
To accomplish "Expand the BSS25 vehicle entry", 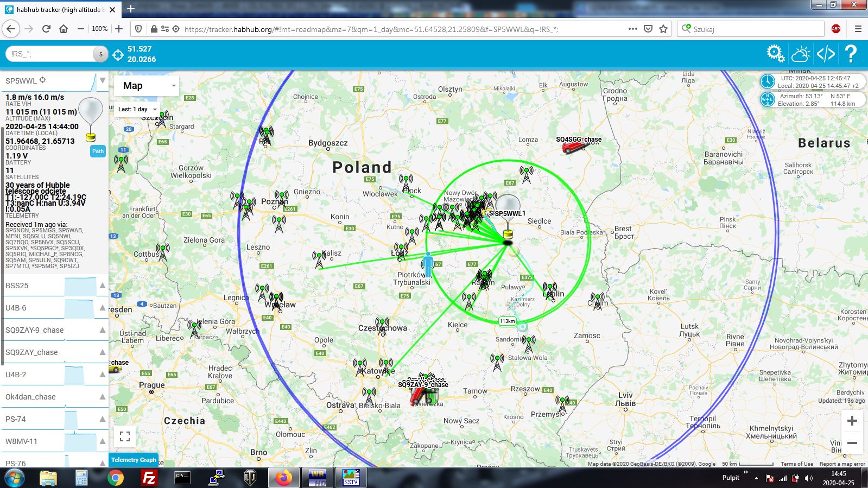I will tap(54, 286).
